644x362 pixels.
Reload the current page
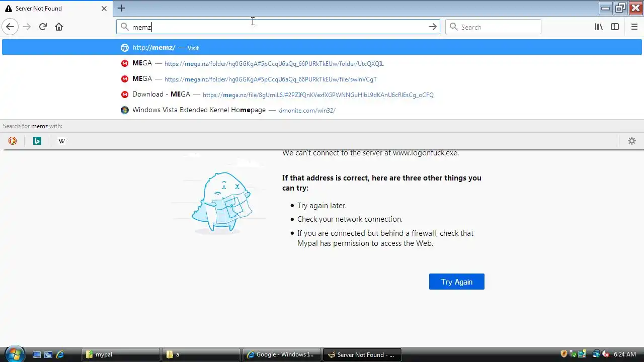(43, 27)
